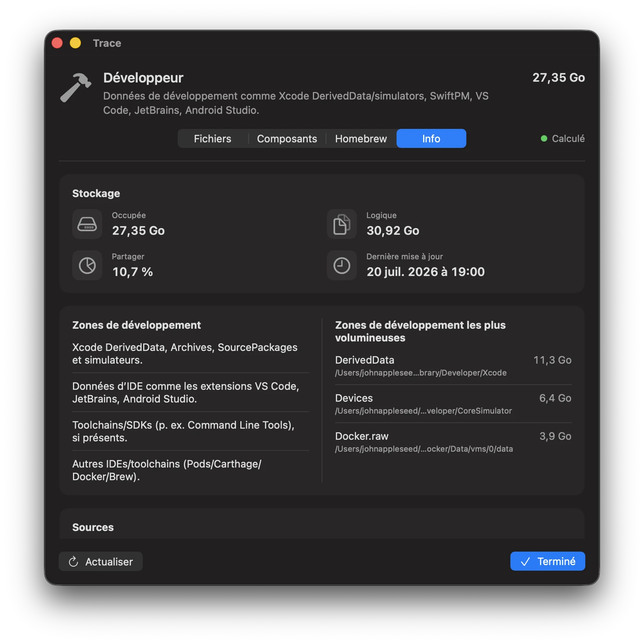The height and width of the screenshot is (644, 644).
Task: Click the Docker.raw size 3,9 Go
Action: point(555,436)
